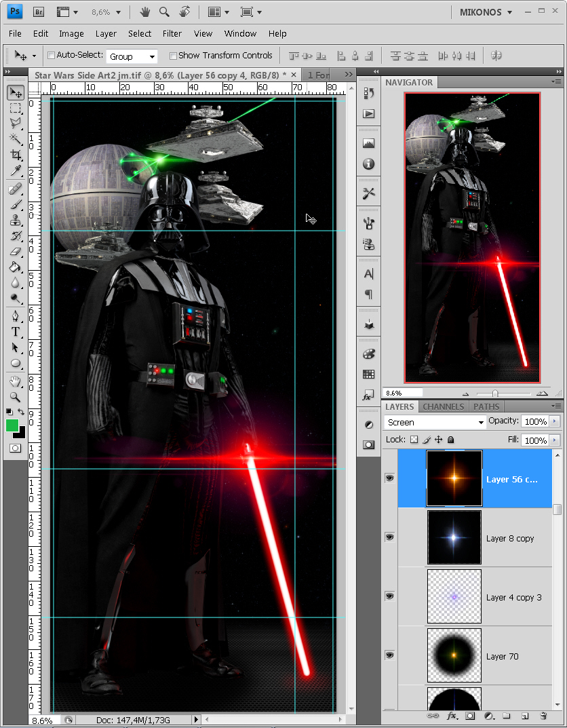Screen dimensions: 567x728
Task: Open the Opacity slider arrow
Action: 555,421
